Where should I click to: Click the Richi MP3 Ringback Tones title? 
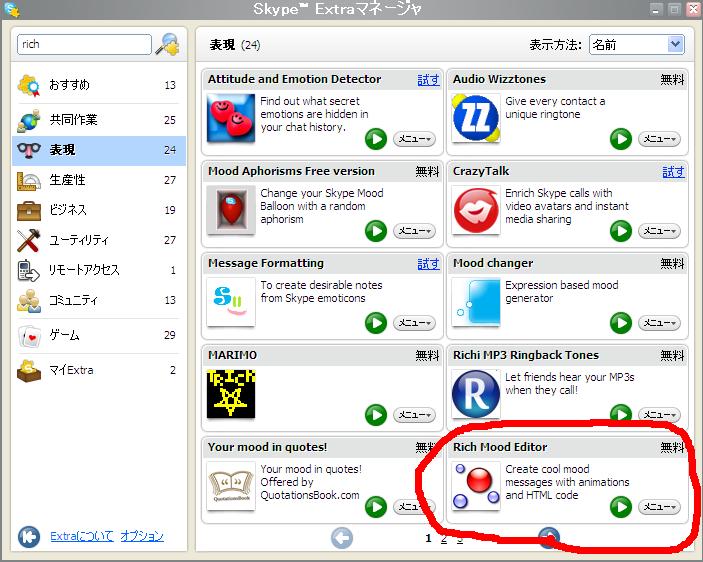tap(525, 355)
